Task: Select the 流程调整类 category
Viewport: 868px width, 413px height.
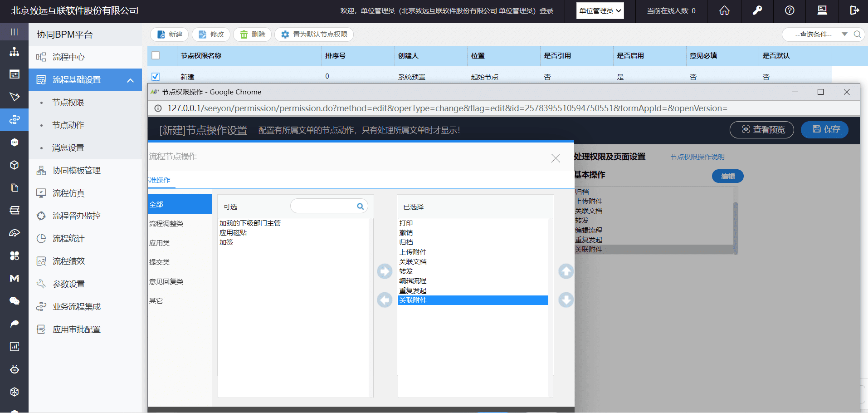Action: tap(180, 224)
